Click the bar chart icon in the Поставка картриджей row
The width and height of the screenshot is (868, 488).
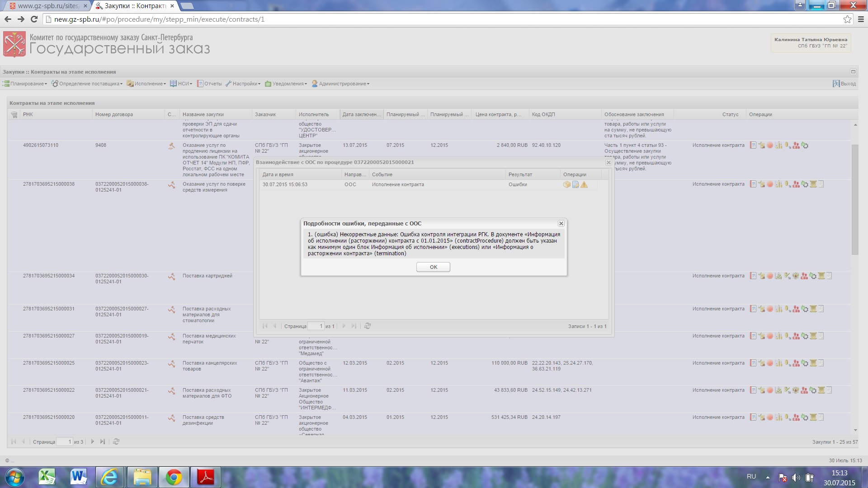778,276
